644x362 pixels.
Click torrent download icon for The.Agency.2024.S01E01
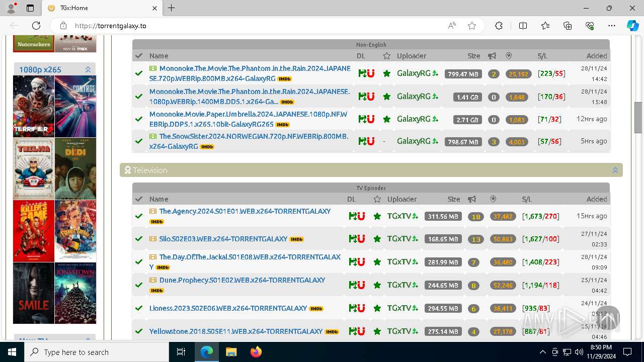pos(352,216)
